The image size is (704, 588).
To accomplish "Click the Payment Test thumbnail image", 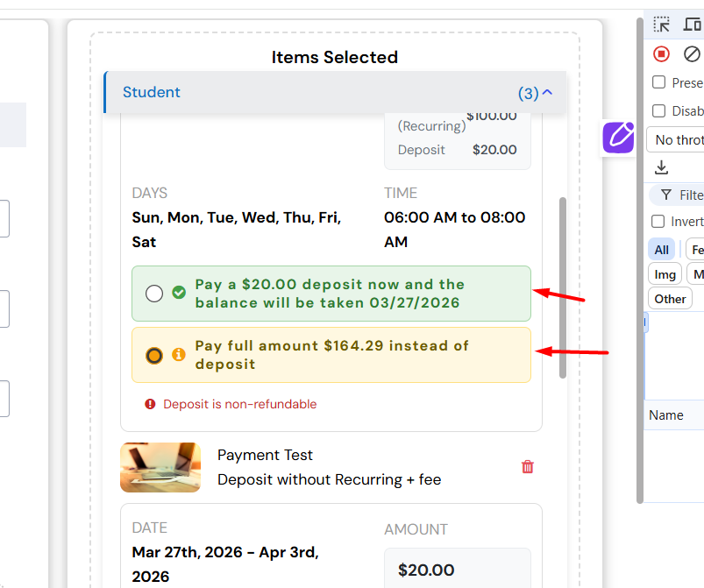I will [x=160, y=467].
